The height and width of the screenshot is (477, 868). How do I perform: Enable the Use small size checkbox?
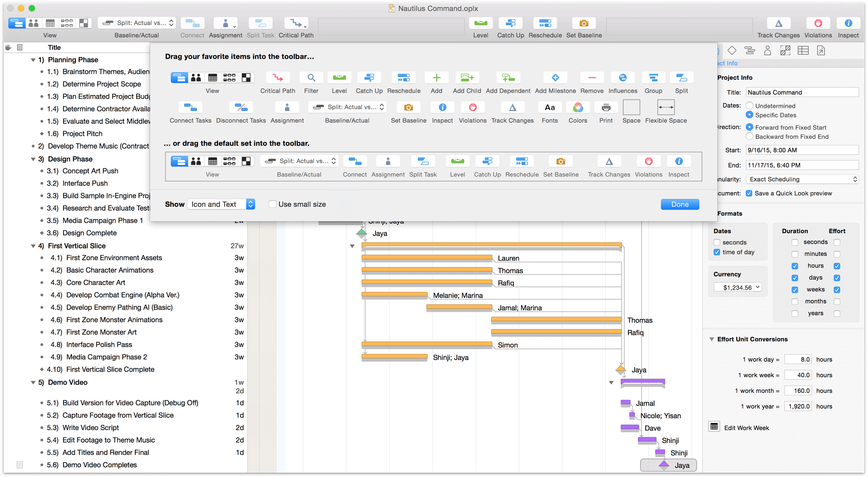(x=272, y=204)
